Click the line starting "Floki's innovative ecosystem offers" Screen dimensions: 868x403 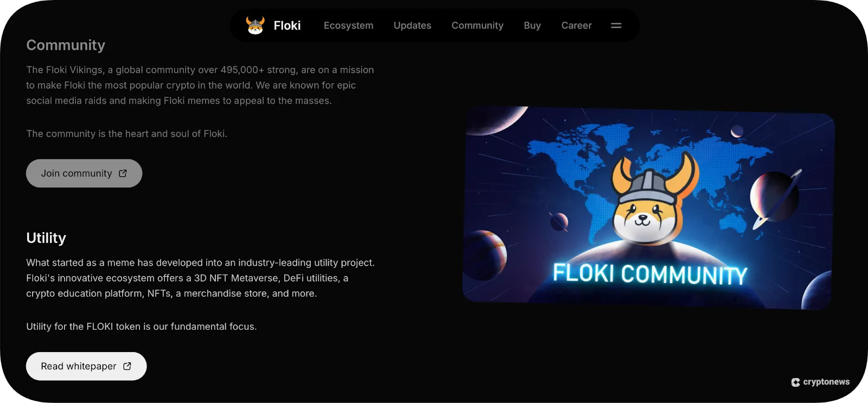[187, 278]
